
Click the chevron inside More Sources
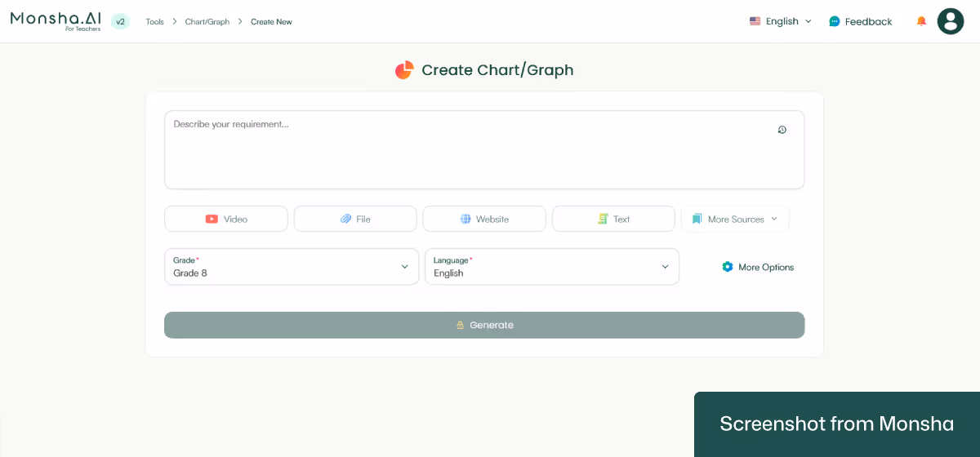pyautogui.click(x=774, y=219)
